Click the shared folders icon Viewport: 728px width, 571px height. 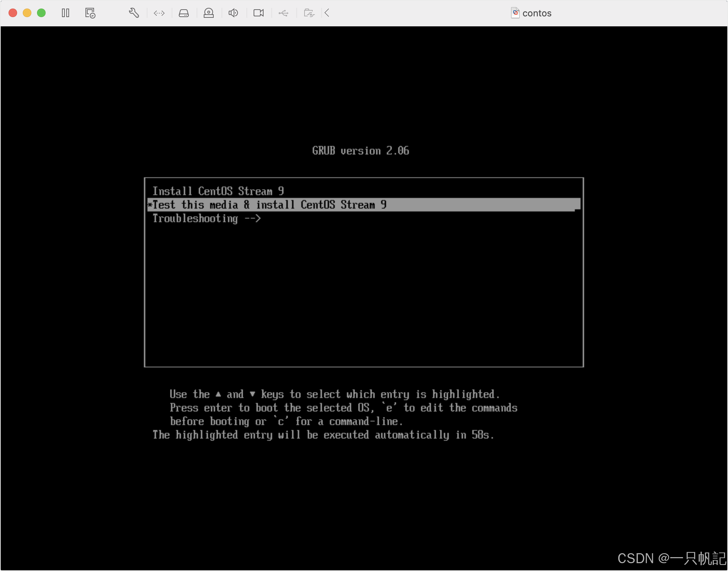[309, 13]
